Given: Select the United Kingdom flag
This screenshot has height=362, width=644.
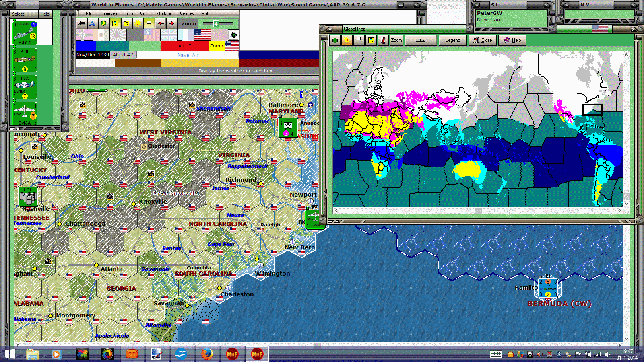Looking at the screenshot, I should pyautogui.click(x=169, y=35).
